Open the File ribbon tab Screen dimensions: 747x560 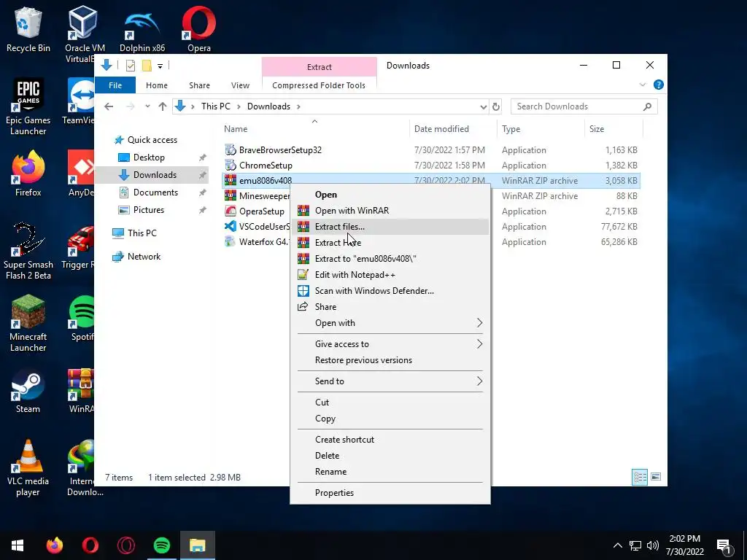tap(115, 85)
